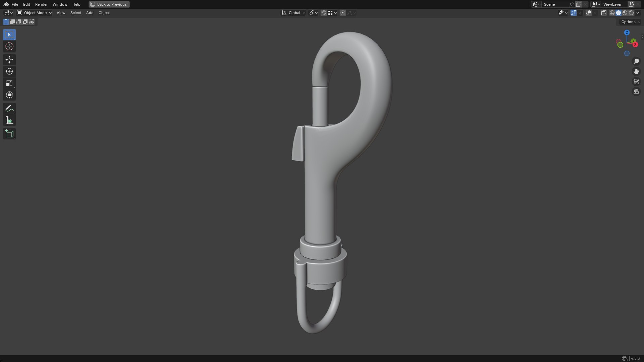Activate the 3D Cursor tool
The height and width of the screenshot is (362, 644).
tap(9, 46)
